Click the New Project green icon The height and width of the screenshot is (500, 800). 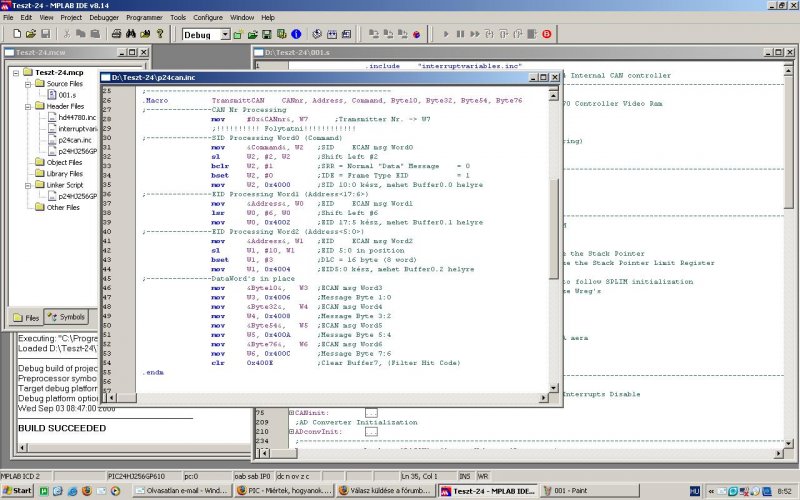[238, 34]
